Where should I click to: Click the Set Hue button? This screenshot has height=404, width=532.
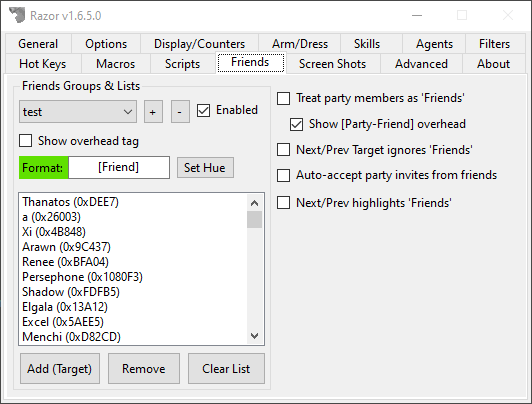pos(205,168)
